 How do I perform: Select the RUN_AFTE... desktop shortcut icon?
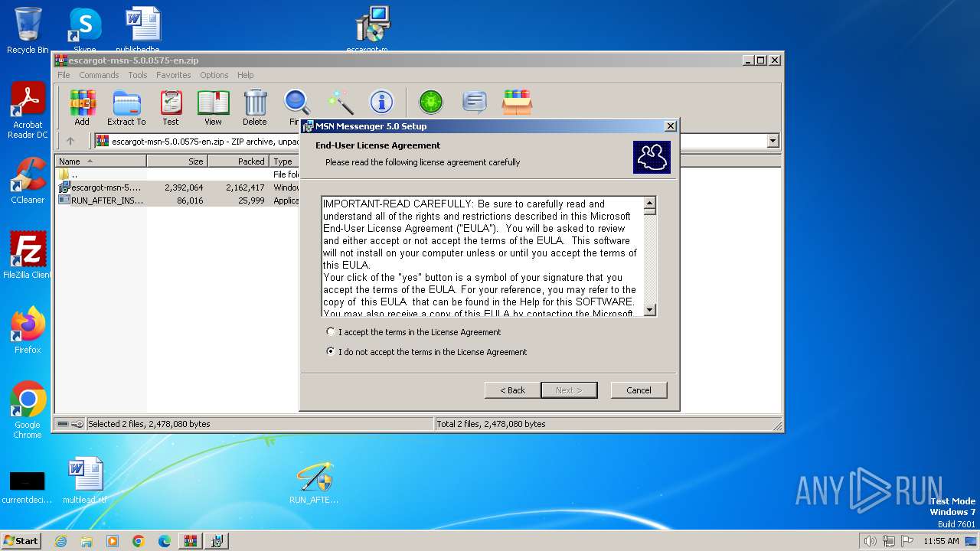point(314,482)
